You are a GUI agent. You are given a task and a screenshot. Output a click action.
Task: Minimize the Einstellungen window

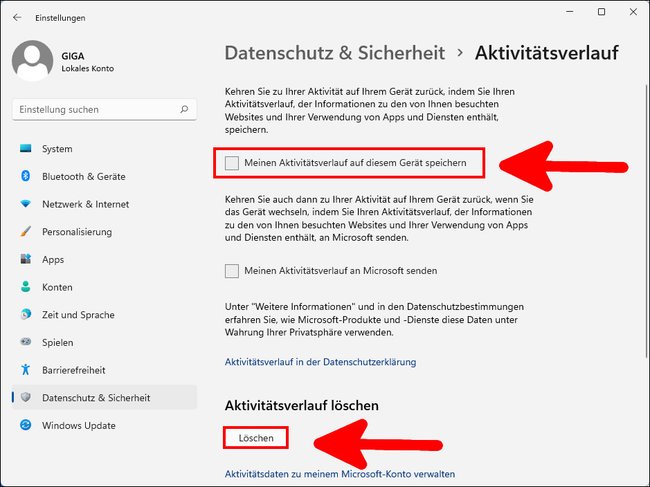(x=570, y=12)
